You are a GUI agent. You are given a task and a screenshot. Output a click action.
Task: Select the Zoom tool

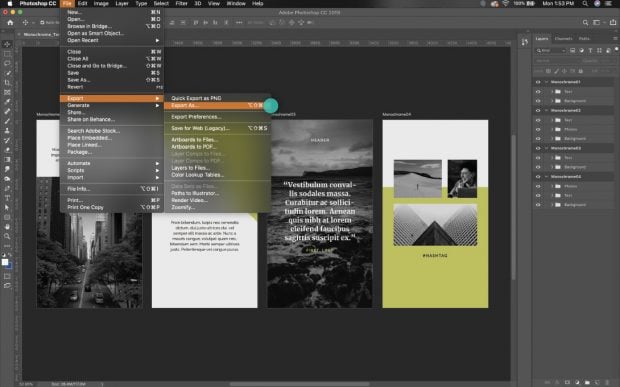tap(7, 236)
